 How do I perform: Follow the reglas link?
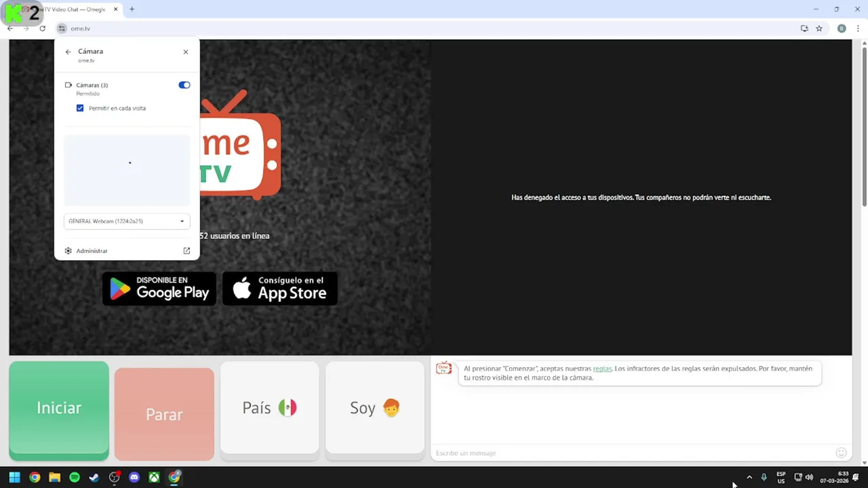click(602, 369)
